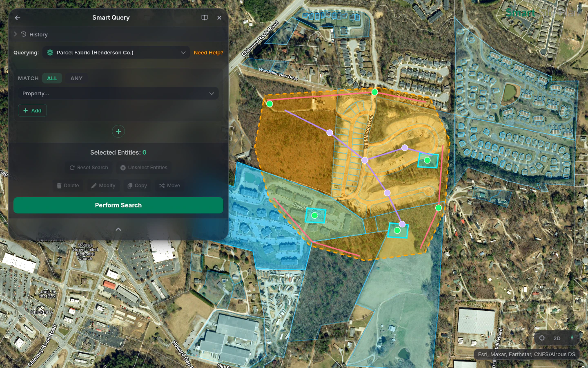The image size is (588, 368).
Task: Follow the Need Help? link
Action: tap(208, 52)
